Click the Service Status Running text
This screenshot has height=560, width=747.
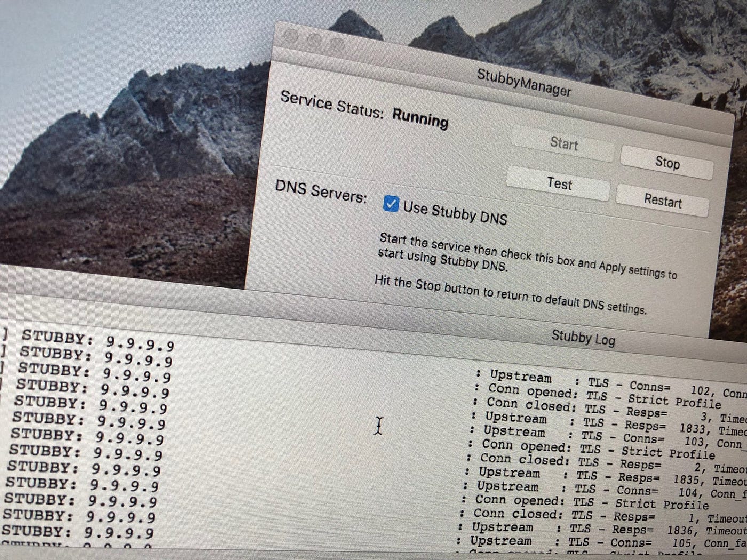tap(420, 118)
